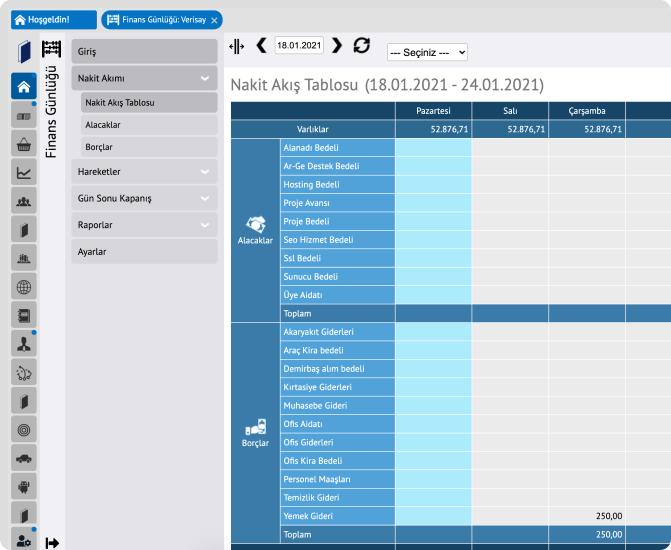Go to previous week with left arrow

point(261,45)
